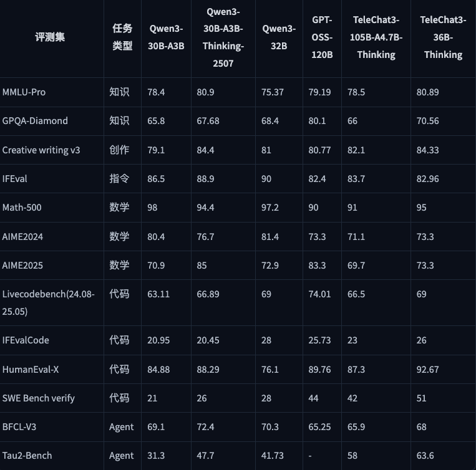Click the Tau2-Bench row label
This screenshot has height=470, width=476.
pyautogui.click(x=27, y=456)
